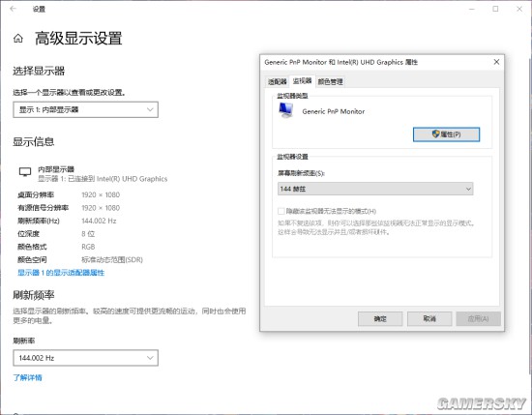This screenshot has width=532, height=415.
Task: Click the 属性(P) button
Action: coord(446,134)
